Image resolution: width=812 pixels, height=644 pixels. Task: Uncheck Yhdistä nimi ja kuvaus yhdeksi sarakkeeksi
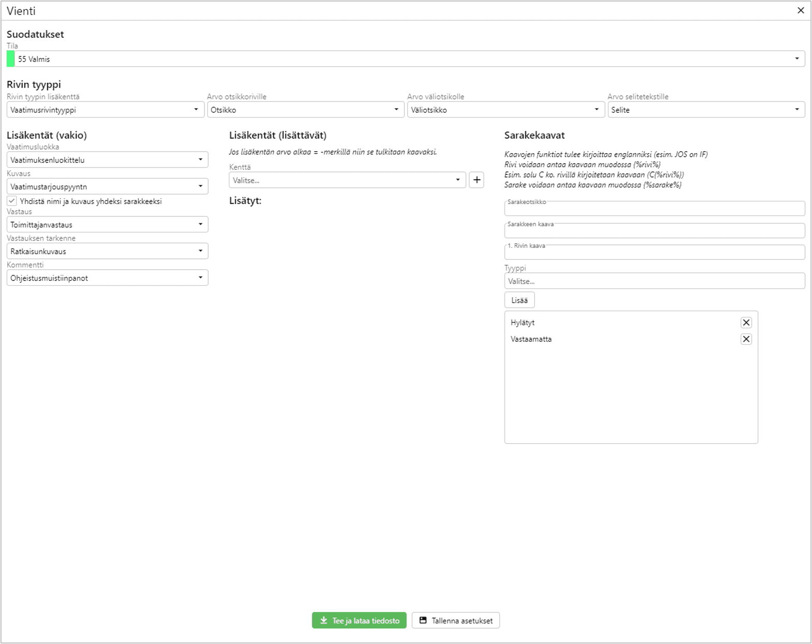12,201
